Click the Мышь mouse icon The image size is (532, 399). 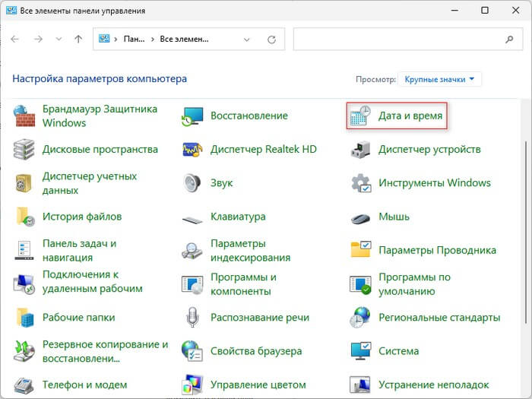pos(360,219)
